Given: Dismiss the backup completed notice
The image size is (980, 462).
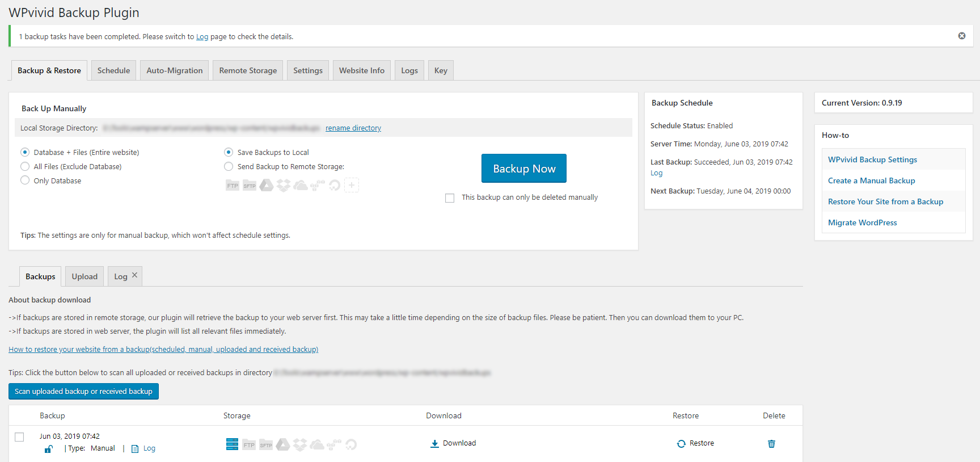Looking at the screenshot, I should (x=962, y=36).
